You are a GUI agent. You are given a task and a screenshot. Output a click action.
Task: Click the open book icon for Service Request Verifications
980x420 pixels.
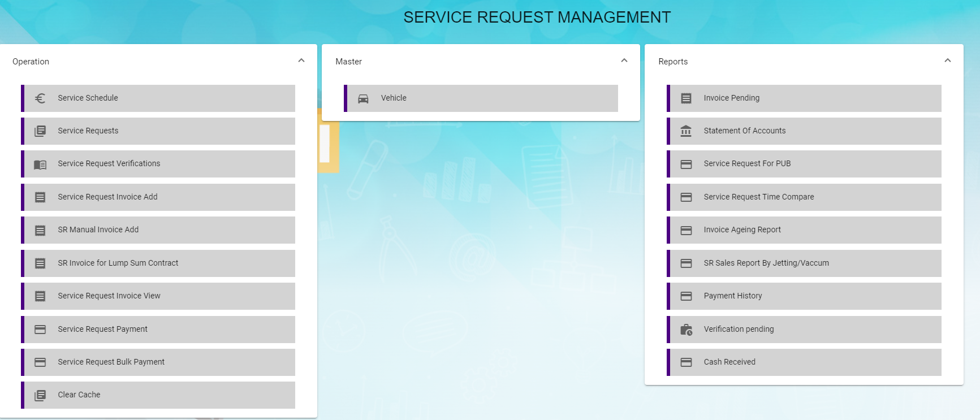(x=40, y=164)
